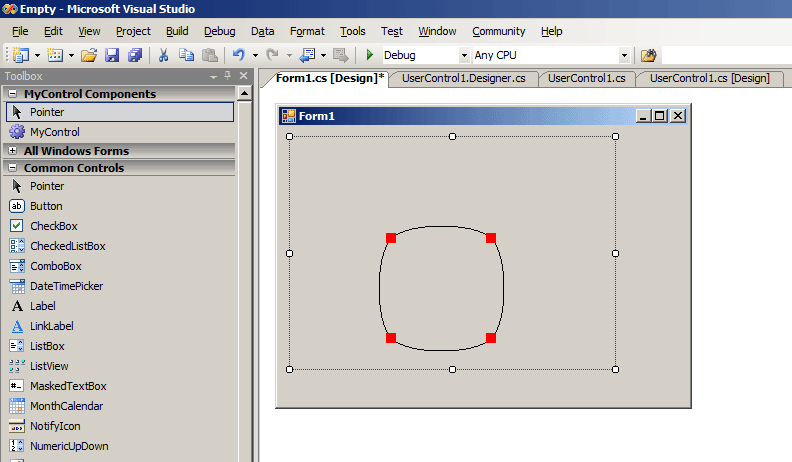Screen dimensions: 792x462
Task: Open the Debug menu
Action: 220,31
